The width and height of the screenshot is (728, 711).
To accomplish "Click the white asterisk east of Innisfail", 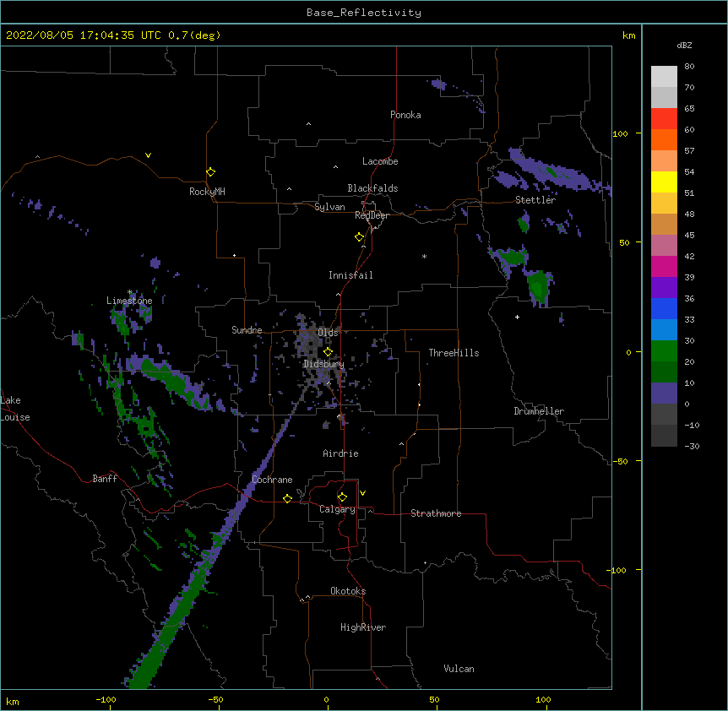I will coord(424,256).
